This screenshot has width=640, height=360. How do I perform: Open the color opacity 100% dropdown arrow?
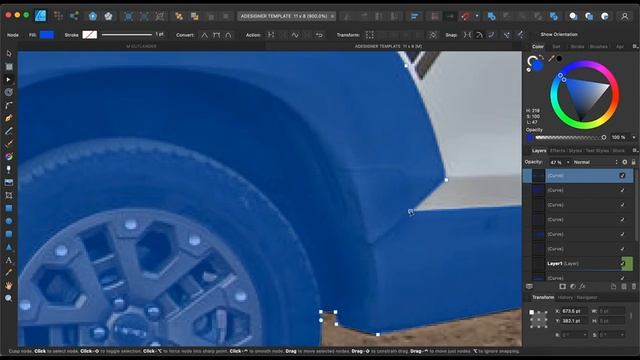633,138
